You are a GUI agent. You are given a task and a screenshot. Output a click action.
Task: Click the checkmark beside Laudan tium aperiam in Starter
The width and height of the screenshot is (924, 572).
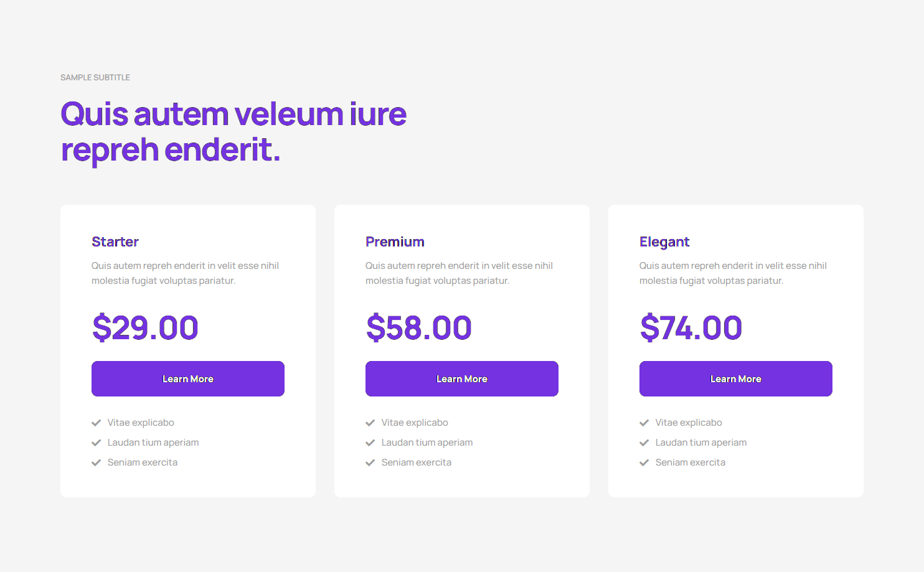click(x=97, y=443)
